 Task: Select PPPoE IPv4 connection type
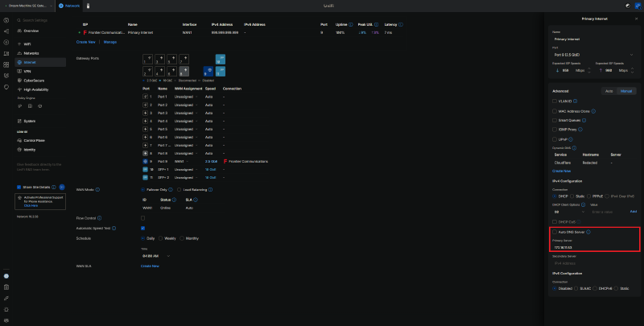point(589,196)
